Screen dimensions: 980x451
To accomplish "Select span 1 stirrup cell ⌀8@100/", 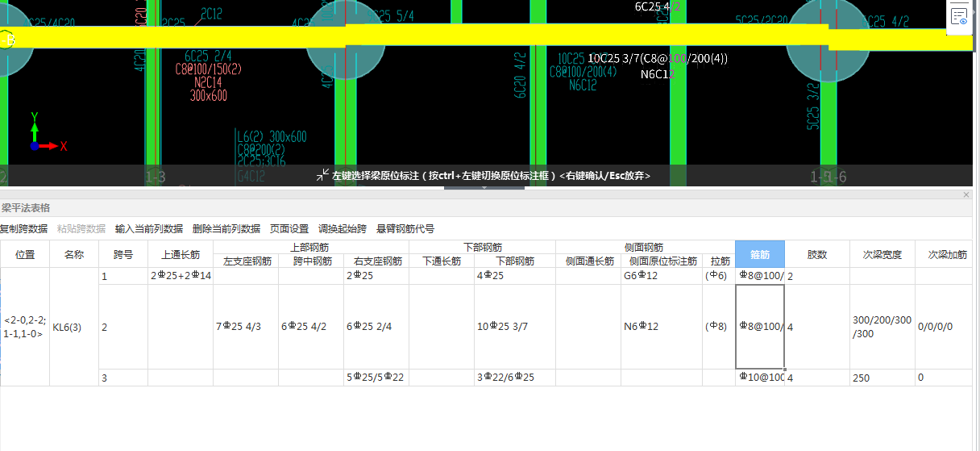I will coord(760,276).
